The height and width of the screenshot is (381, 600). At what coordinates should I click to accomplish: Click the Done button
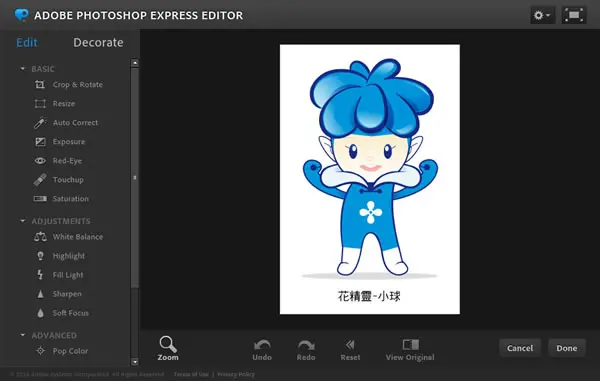tap(567, 348)
